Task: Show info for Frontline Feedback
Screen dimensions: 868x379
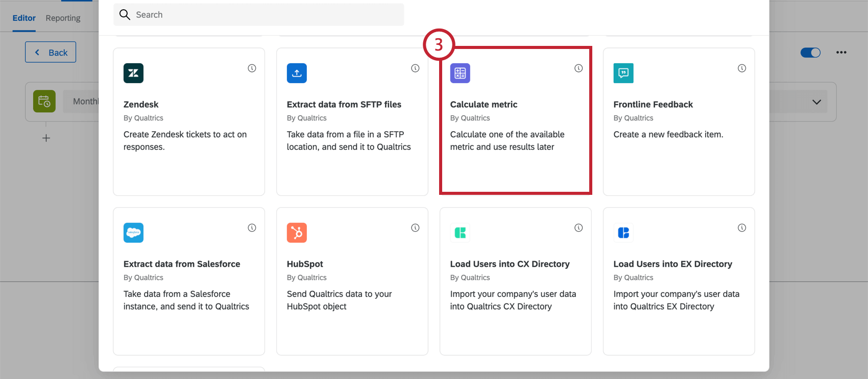Action: click(742, 68)
